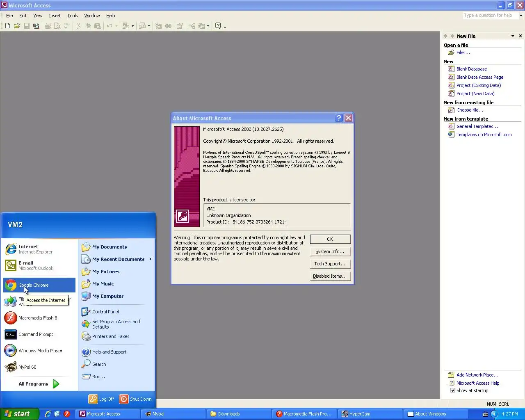This screenshot has width=525, height=420.
Task: Click the Cut scissors toolbar icon
Action: [78, 26]
